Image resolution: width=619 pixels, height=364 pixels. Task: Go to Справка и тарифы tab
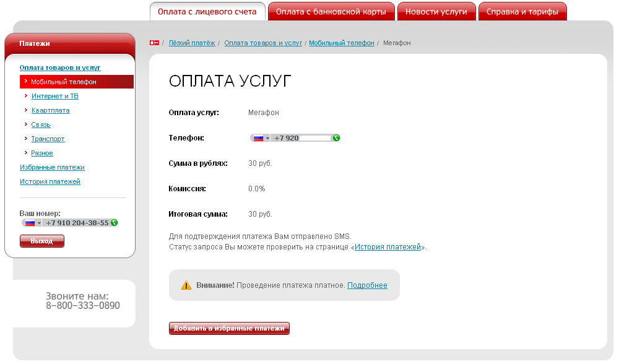click(522, 12)
